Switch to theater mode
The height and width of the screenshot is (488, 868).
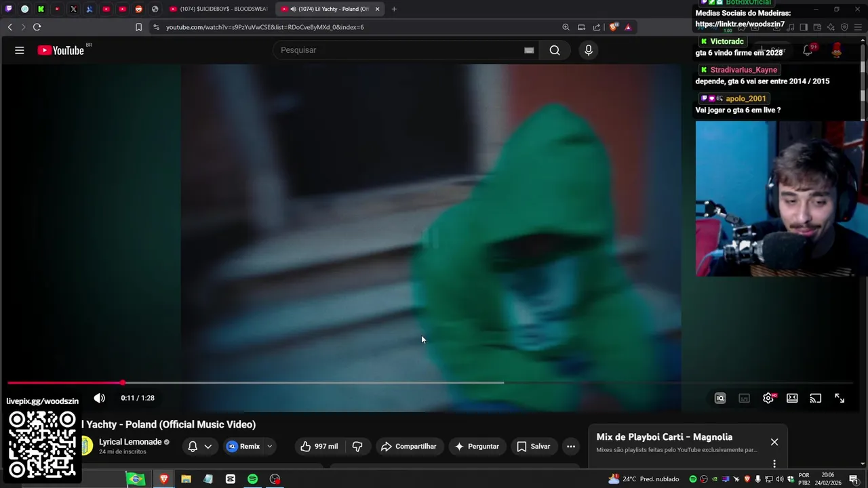pyautogui.click(x=792, y=398)
